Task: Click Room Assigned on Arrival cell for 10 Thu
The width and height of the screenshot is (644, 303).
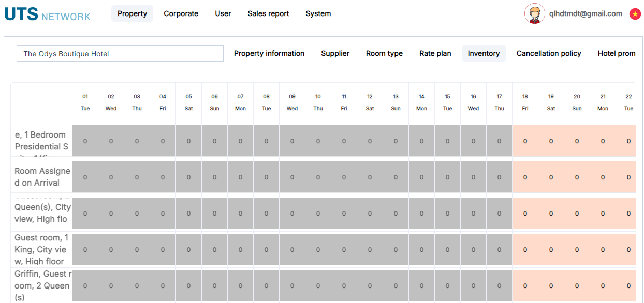Action: click(318, 177)
